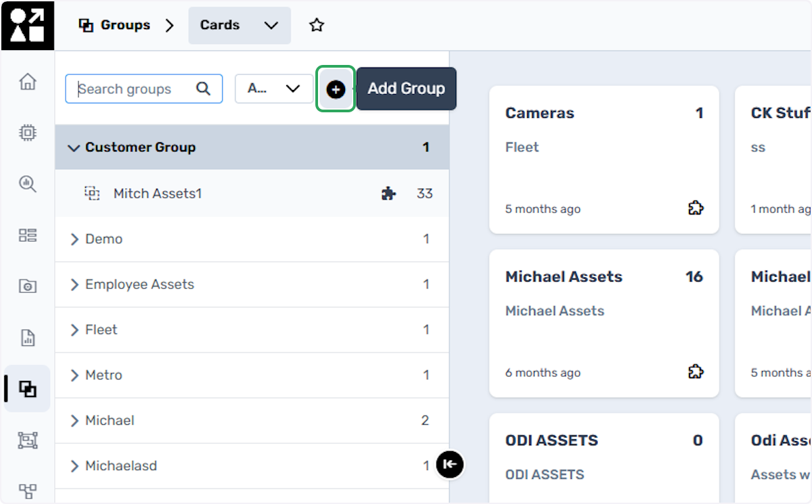The image size is (812, 504).
Task: Click the Employee Assets label
Action: (139, 284)
